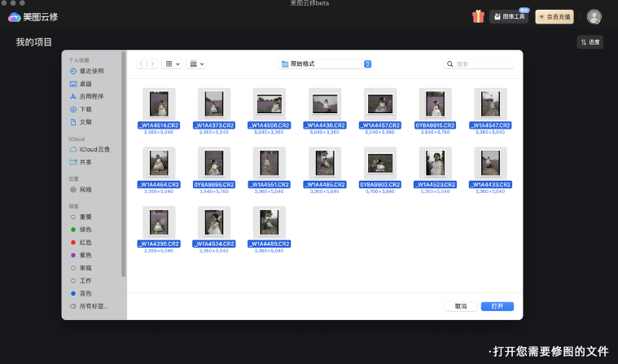Expand the grouping options dropdown
Screen dimensions: 618x364
[196, 64]
